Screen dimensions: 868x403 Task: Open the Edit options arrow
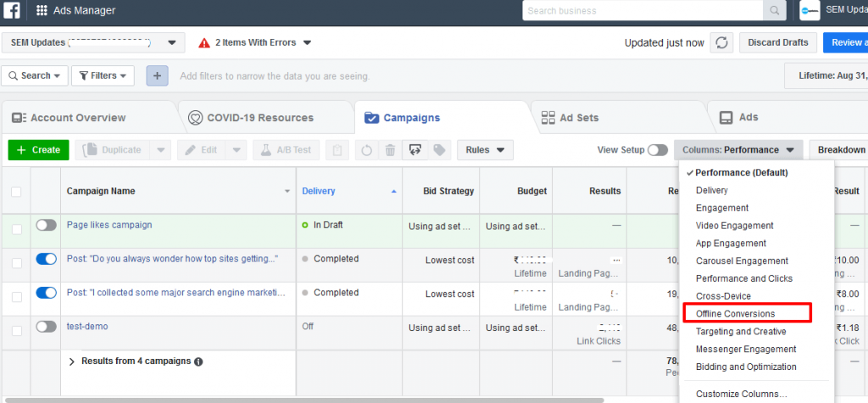coord(236,149)
